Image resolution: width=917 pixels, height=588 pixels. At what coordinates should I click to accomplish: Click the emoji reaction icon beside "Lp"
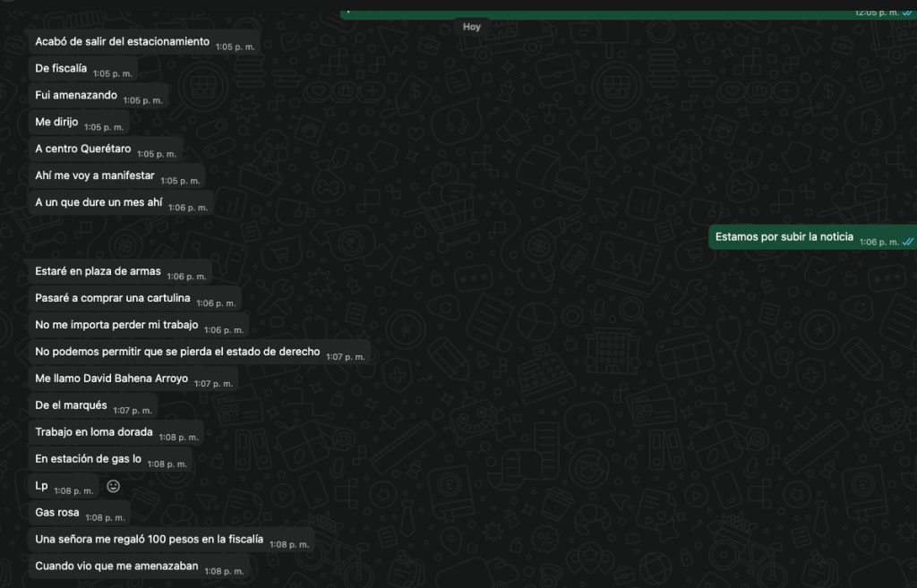pyautogui.click(x=114, y=486)
